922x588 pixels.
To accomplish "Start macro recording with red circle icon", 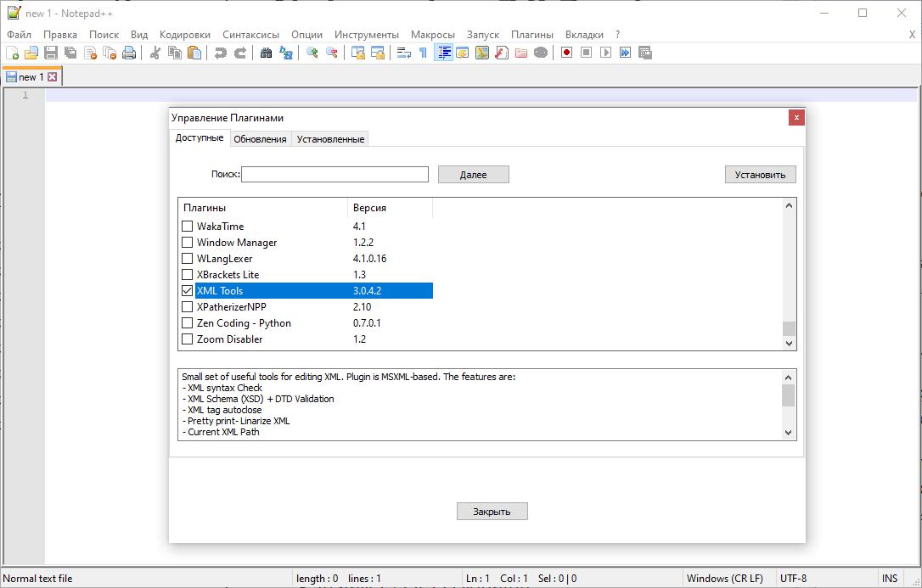I will (566, 53).
